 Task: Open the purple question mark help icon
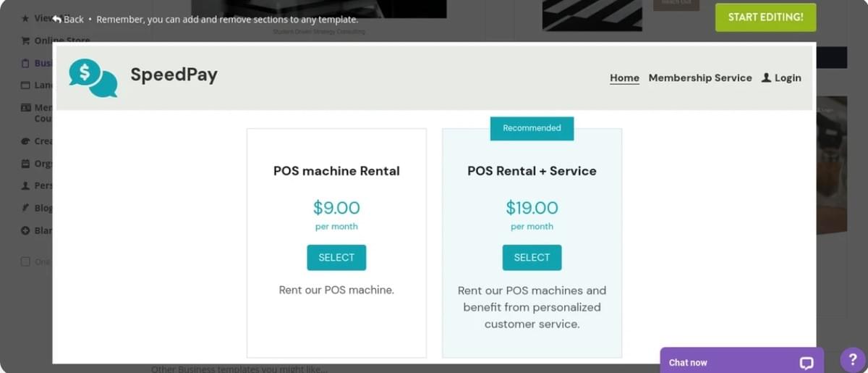tap(853, 360)
